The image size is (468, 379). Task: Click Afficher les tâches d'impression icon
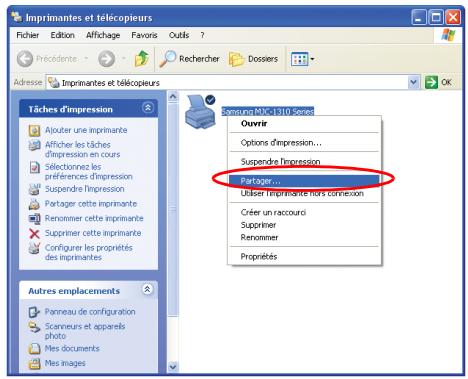[34, 145]
